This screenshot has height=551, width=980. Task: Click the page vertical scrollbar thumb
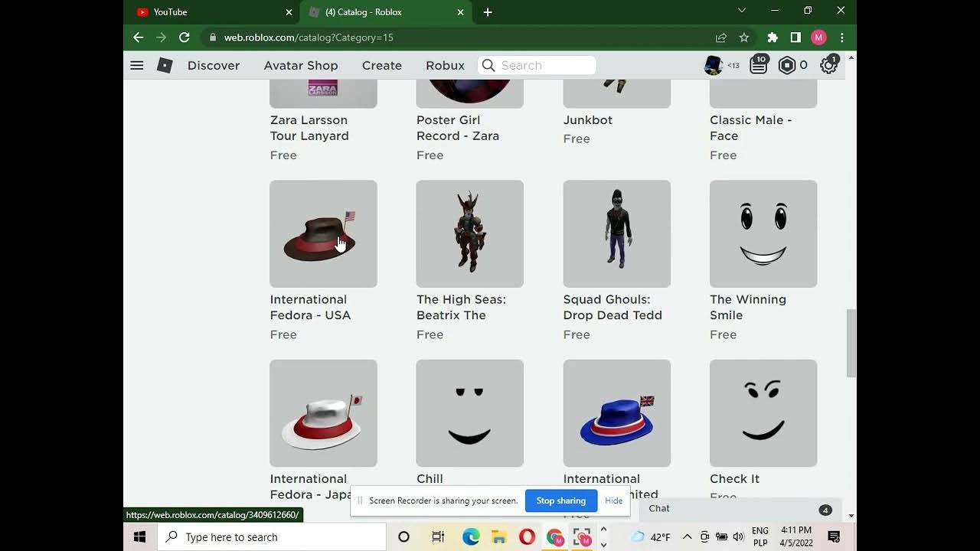click(x=851, y=343)
